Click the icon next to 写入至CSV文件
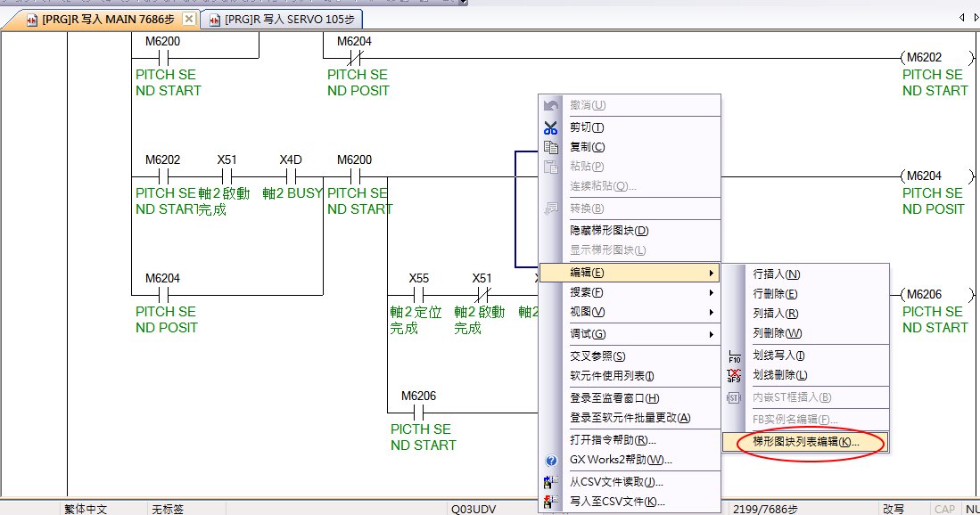The image size is (980, 515). [x=551, y=502]
